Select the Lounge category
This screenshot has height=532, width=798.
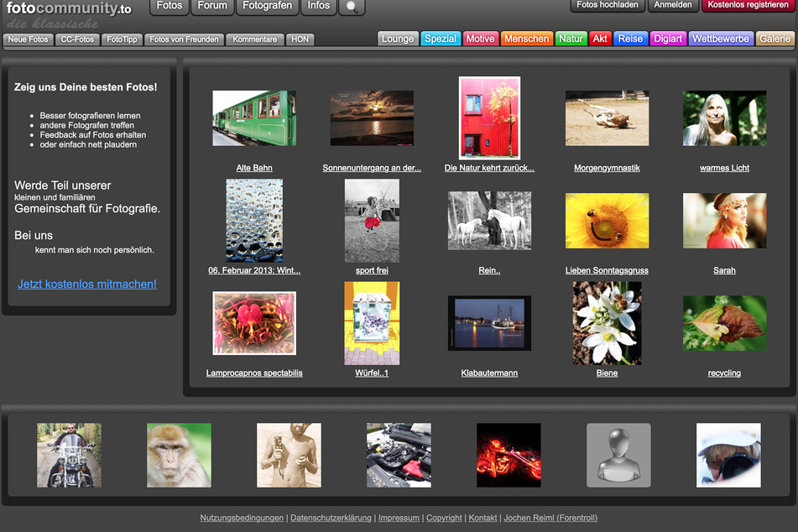point(398,39)
